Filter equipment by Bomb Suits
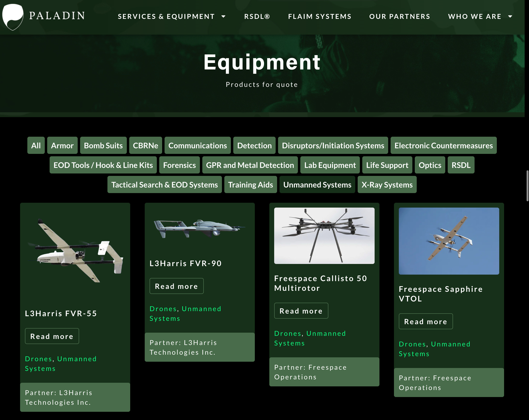Viewport: 529px width, 420px height. pos(103,145)
